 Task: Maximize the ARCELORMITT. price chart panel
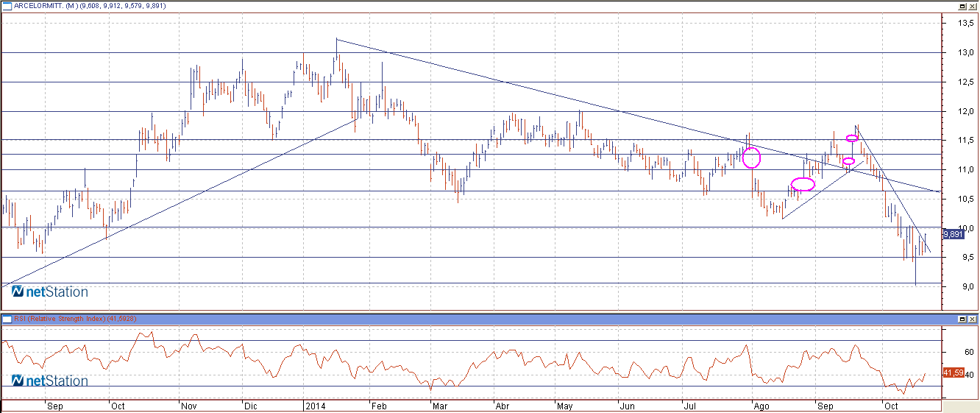tap(962, 5)
